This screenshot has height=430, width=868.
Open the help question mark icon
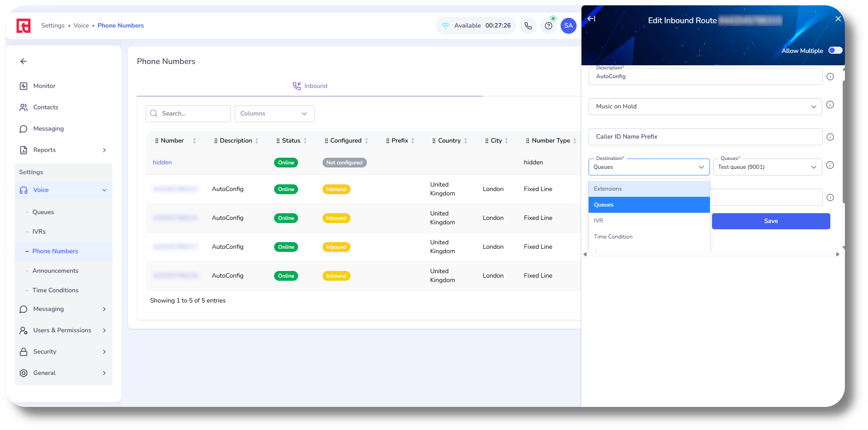click(549, 26)
